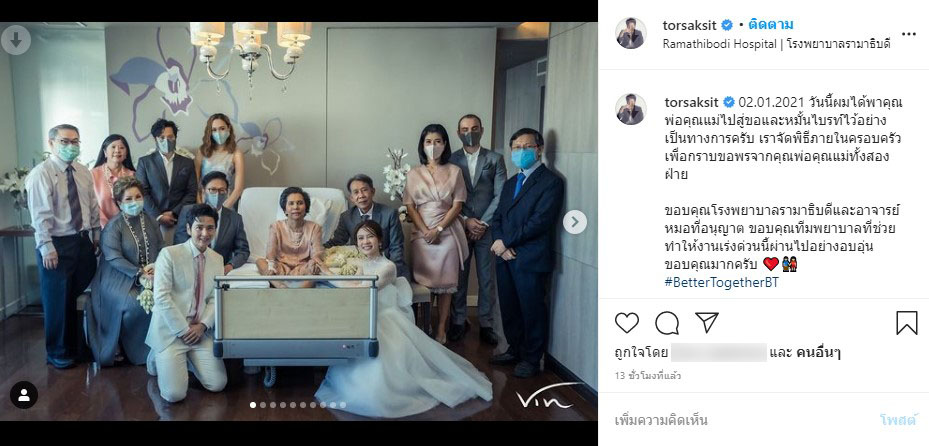Click the โพสต์ post button
Viewport: 929px width, 446px height.
[898, 421]
